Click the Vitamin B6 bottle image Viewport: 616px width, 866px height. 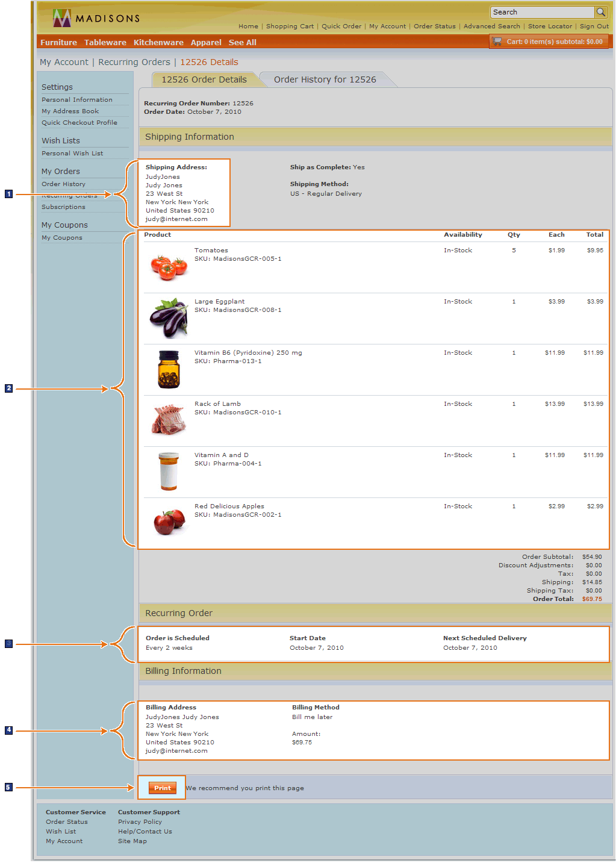coord(169,369)
